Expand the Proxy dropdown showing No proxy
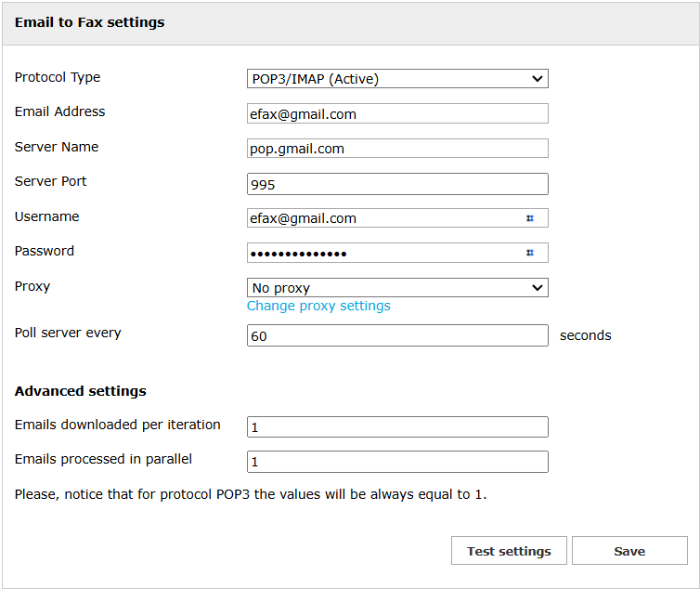This screenshot has height=589, width=700. click(x=397, y=288)
